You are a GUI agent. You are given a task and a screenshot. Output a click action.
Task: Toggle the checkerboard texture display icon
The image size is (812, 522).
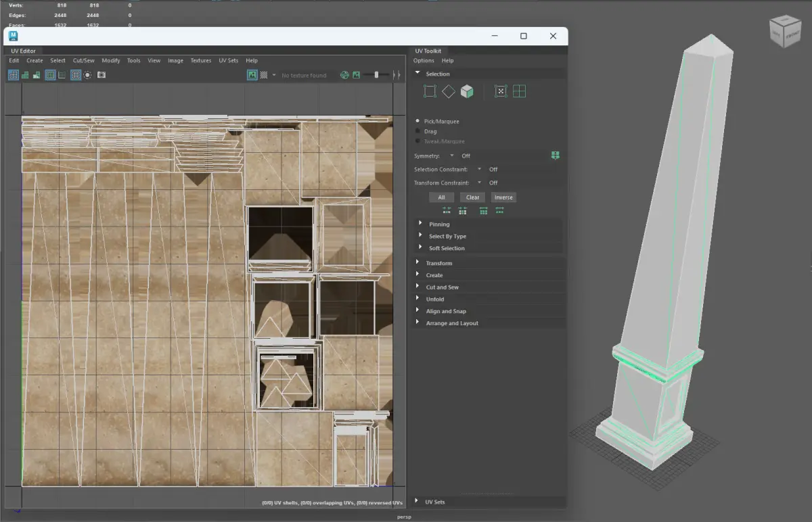264,75
